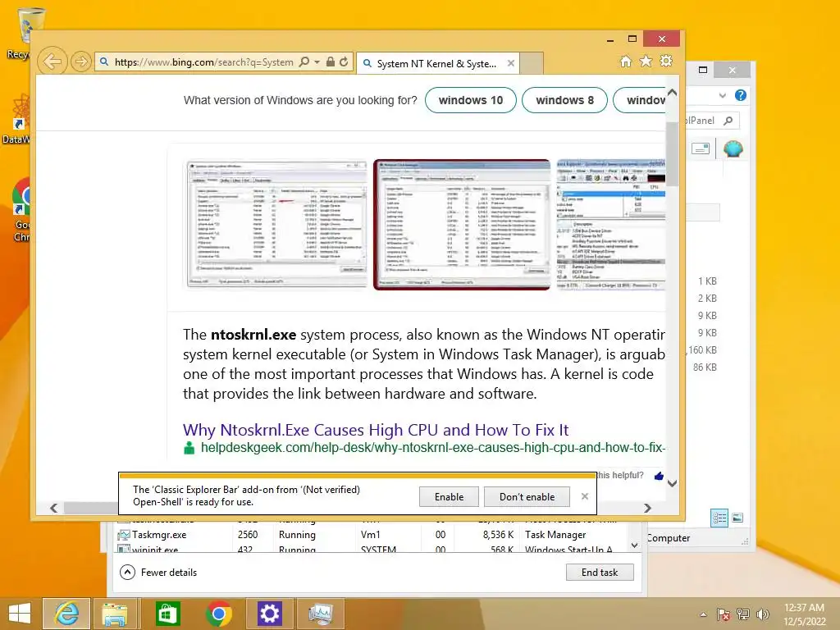Open the Google Chrome desktop shortcut
The image size is (840, 630).
(x=21, y=210)
